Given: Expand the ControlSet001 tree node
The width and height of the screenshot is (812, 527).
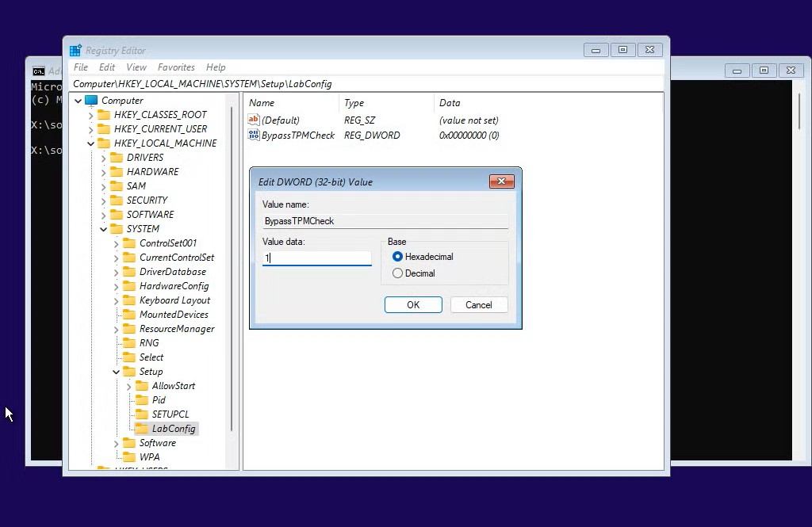Looking at the screenshot, I should [x=117, y=243].
